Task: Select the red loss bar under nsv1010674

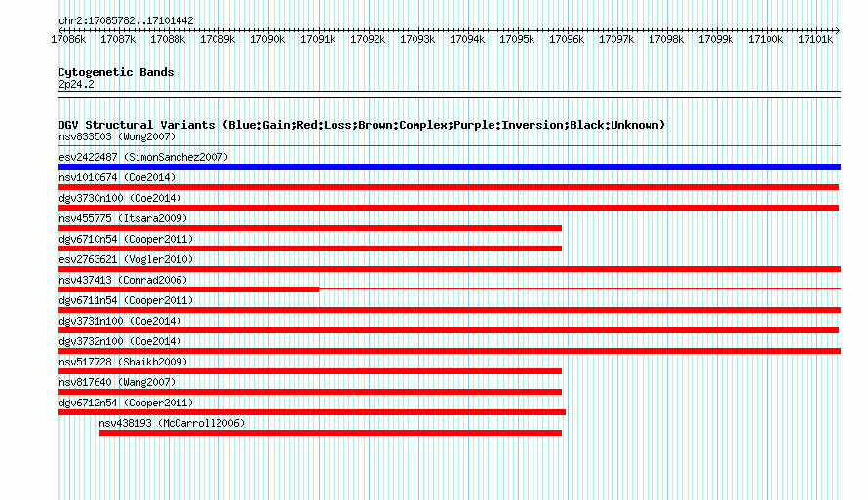Action: click(448, 187)
